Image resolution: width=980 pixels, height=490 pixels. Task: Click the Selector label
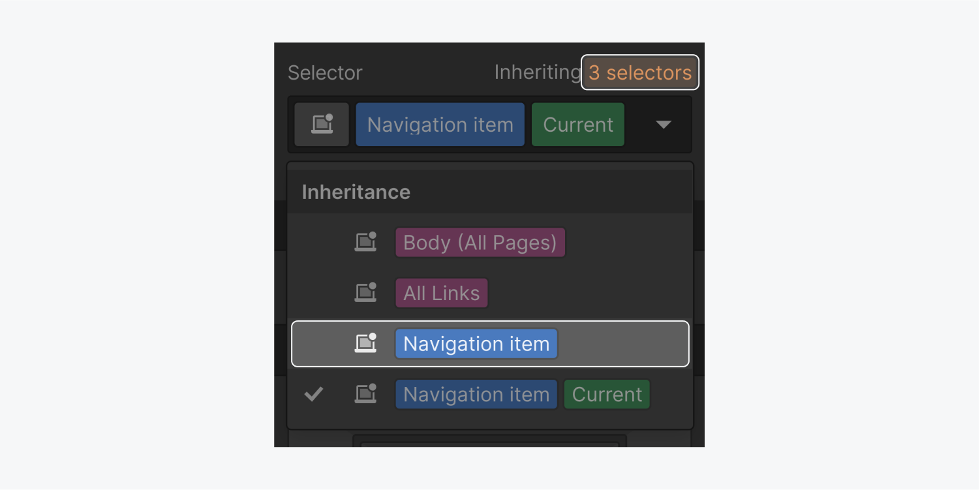[x=324, y=72]
